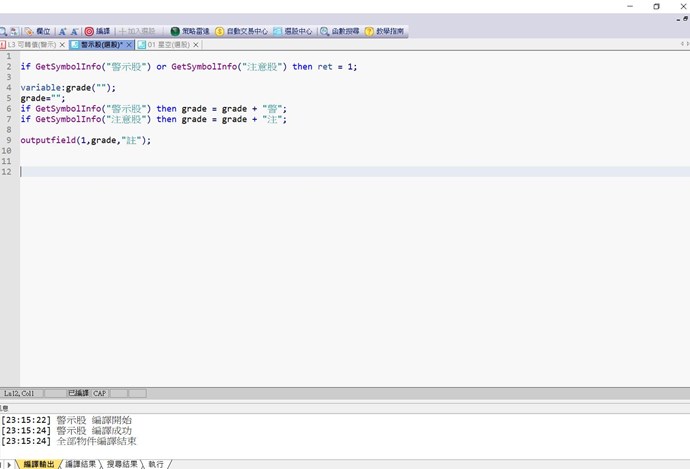Decrease the editor font size

coord(74,32)
